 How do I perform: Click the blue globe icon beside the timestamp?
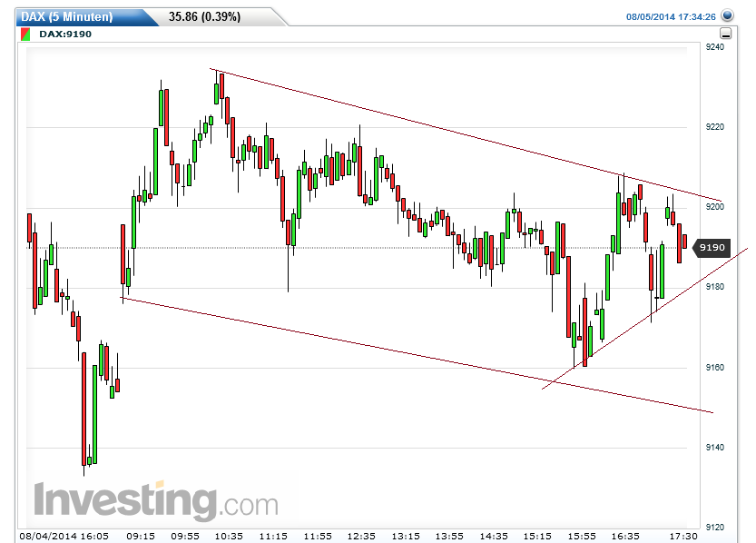tap(728, 15)
